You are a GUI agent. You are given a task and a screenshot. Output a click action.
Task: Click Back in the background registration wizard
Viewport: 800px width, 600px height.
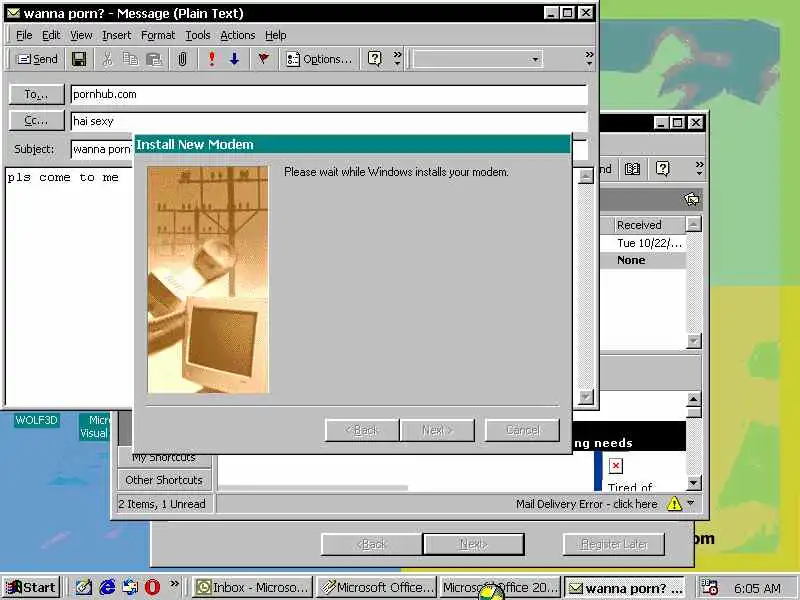(372, 544)
